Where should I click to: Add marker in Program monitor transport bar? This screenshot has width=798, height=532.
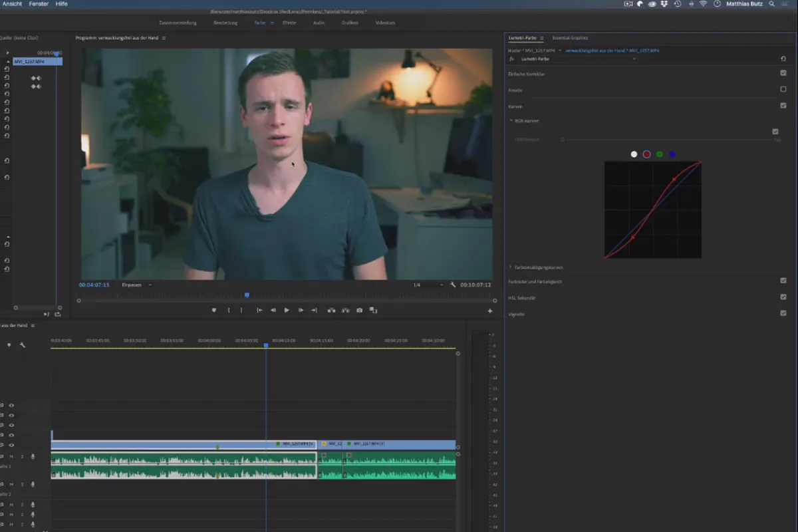click(x=214, y=310)
